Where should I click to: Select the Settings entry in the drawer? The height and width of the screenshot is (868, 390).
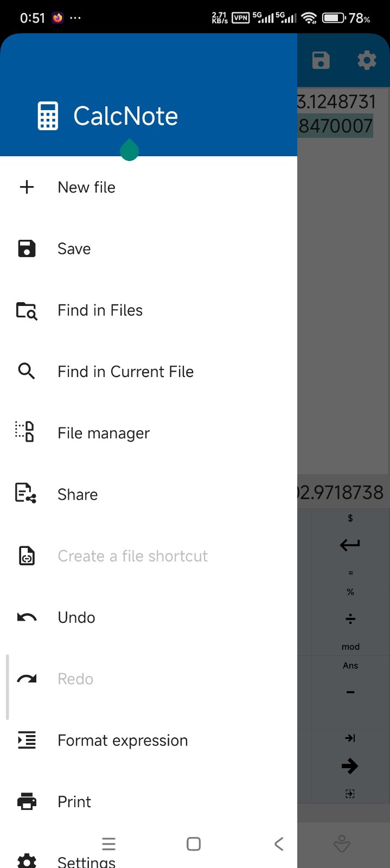pos(86,861)
